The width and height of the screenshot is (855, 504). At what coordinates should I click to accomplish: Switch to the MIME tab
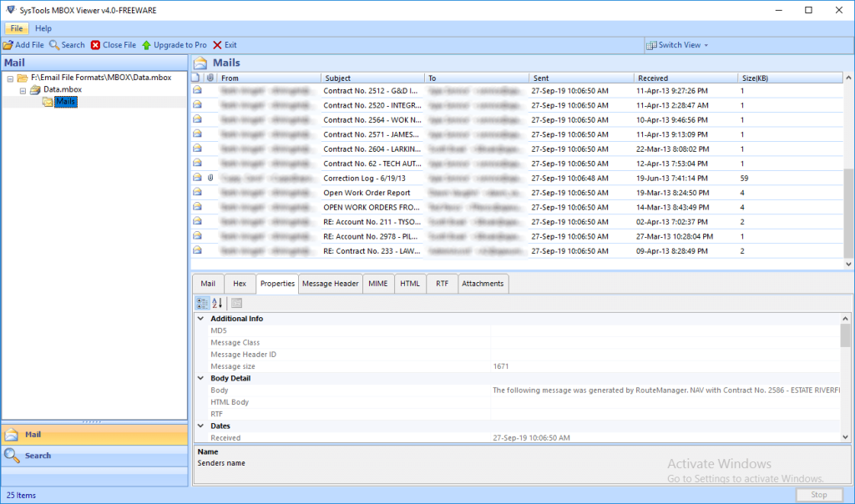pos(378,284)
